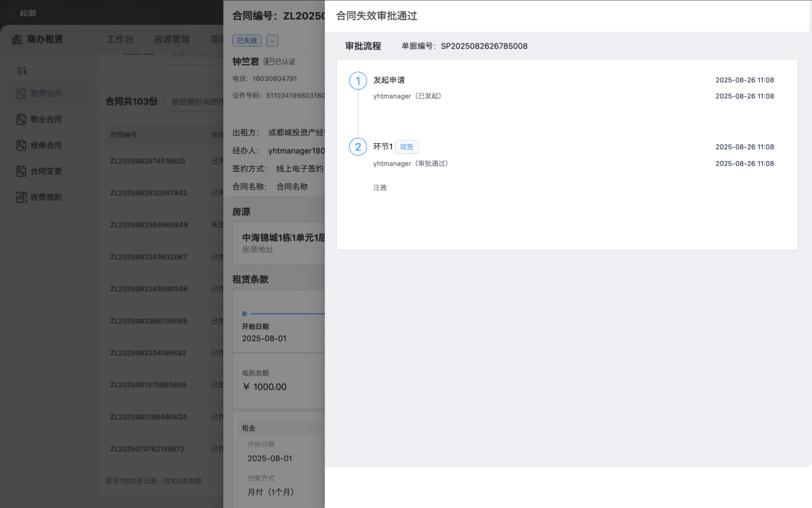
Task: Click the 合同共103份 count label
Action: point(132,102)
